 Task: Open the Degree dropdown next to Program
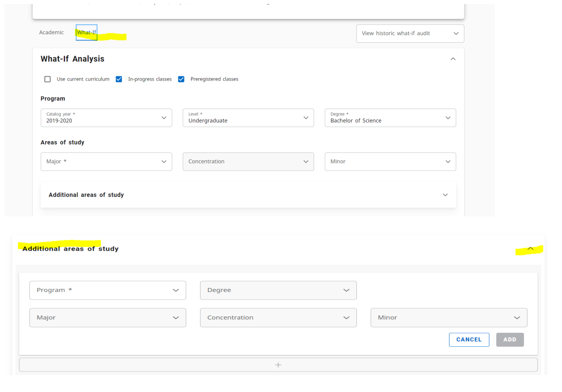tap(278, 290)
